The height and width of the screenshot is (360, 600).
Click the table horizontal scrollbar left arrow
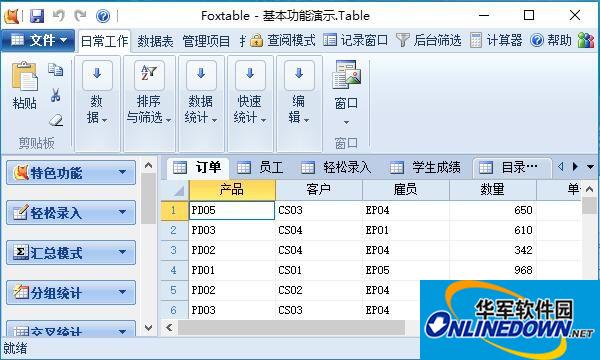click(x=169, y=327)
